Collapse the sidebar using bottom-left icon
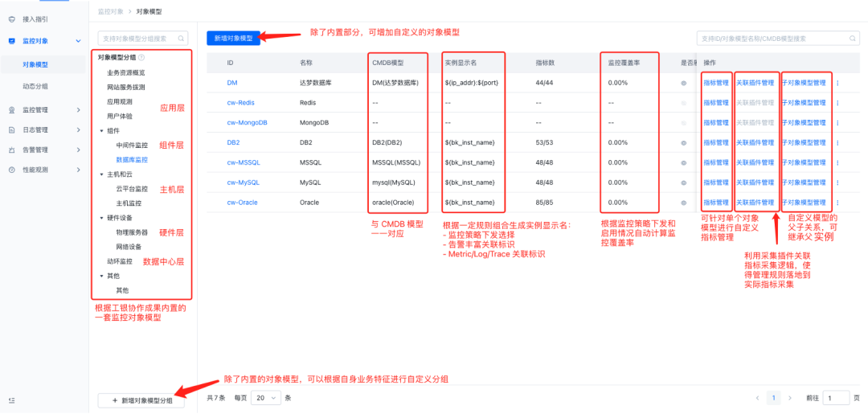This screenshot has height=414, width=868. (x=11, y=400)
